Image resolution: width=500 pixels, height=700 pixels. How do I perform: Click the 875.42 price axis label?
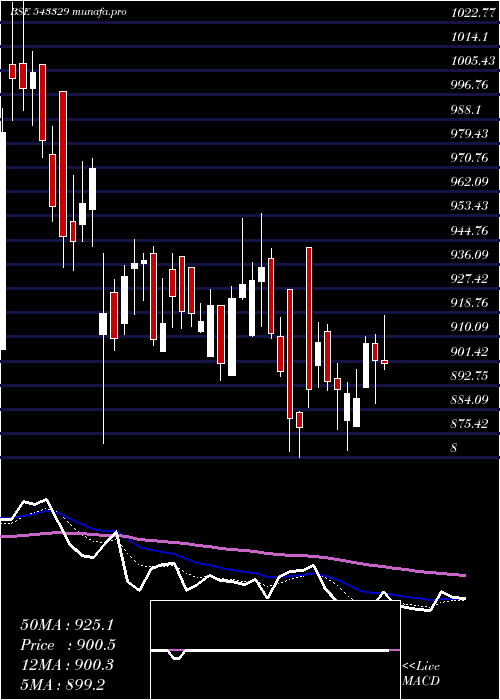click(x=470, y=424)
